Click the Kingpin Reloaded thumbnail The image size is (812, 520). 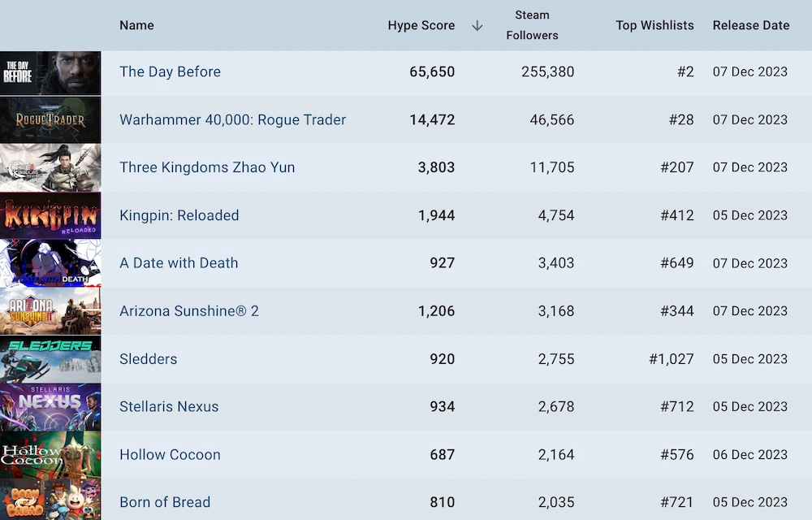click(x=50, y=216)
